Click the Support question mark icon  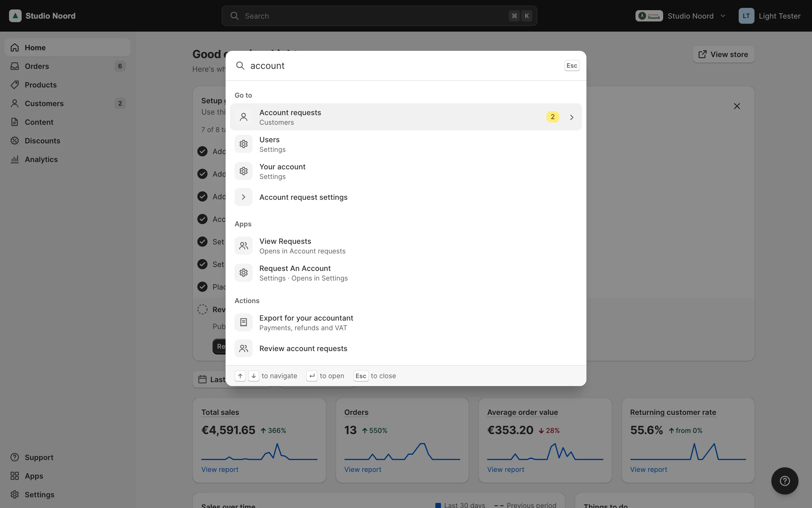click(x=14, y=457)
